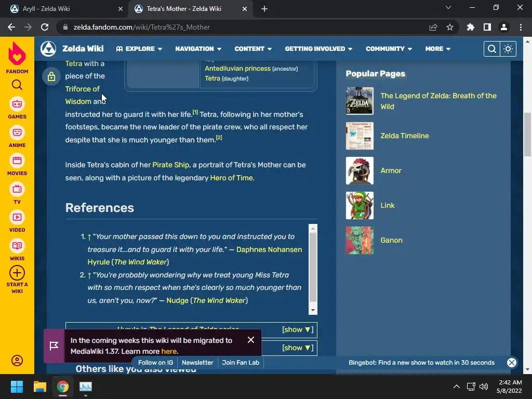Image resolution: width=532 pixels, height=399 pixels.
Task: Open the Hero of Time article link
Action: click(231, 178)
